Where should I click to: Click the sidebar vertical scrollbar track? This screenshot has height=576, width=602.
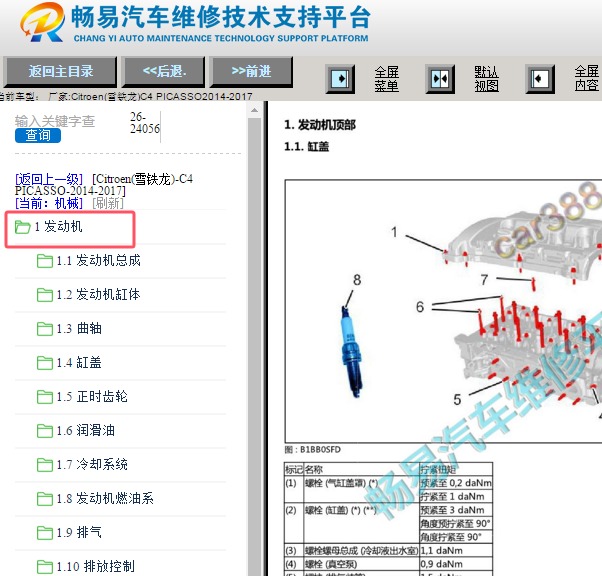coord(254,346)
